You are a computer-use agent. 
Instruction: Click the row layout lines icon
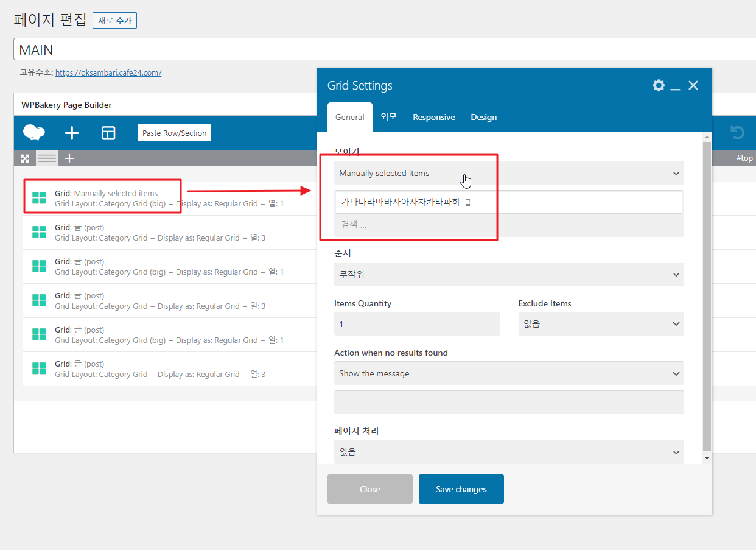tap(47, 158)
